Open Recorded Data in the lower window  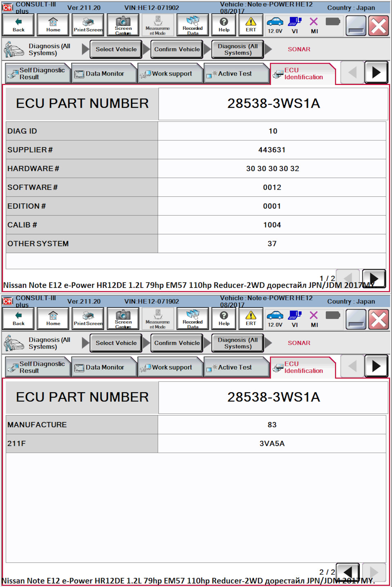tap(193, 318)
